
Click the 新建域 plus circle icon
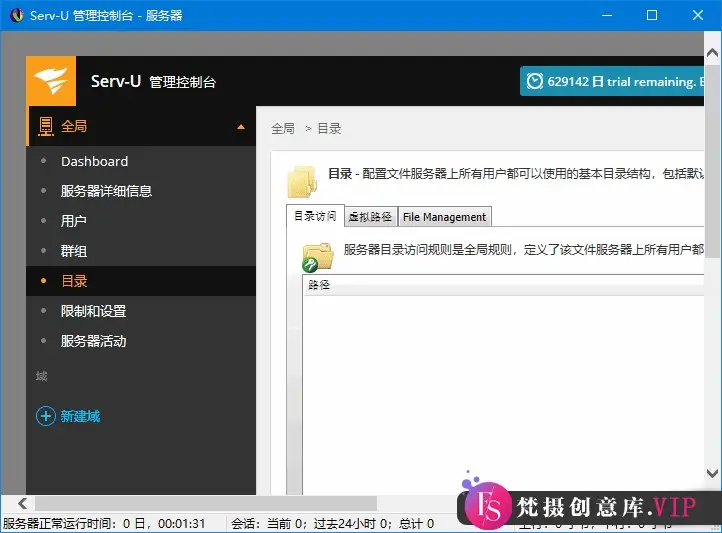click(46, 417)
